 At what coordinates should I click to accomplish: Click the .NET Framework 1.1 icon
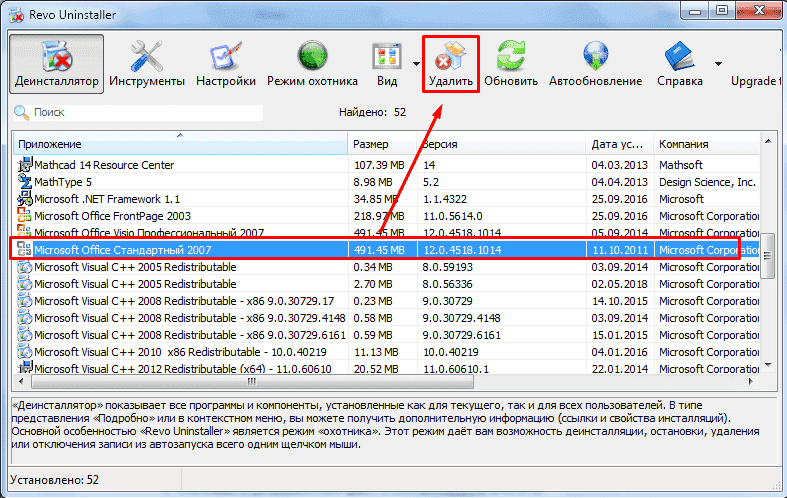click(x=25, y=198)
